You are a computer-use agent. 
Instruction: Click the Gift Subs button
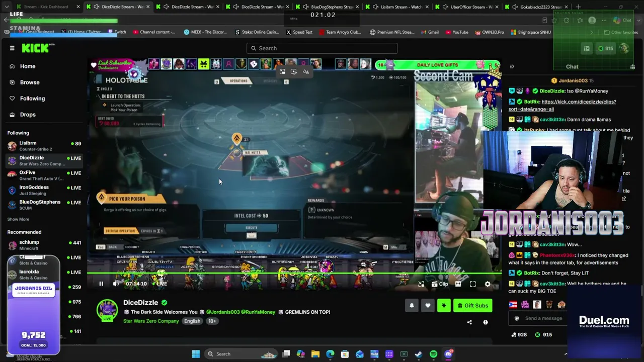coord(472,306)
